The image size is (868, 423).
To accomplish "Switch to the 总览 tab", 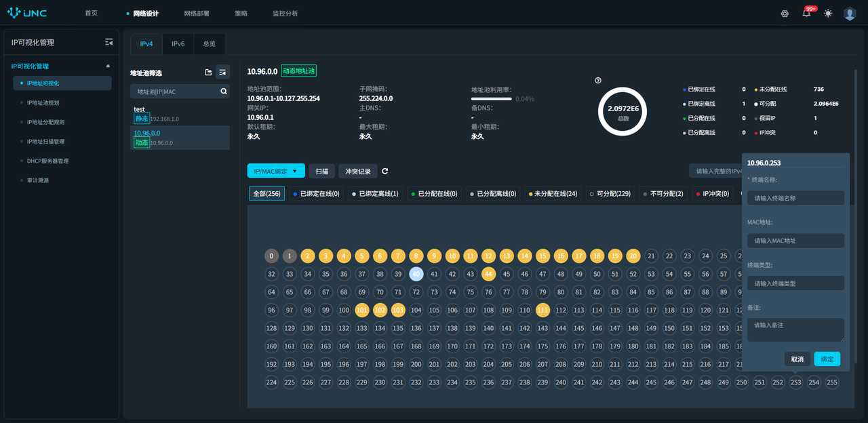I will (x=209, y=44).
